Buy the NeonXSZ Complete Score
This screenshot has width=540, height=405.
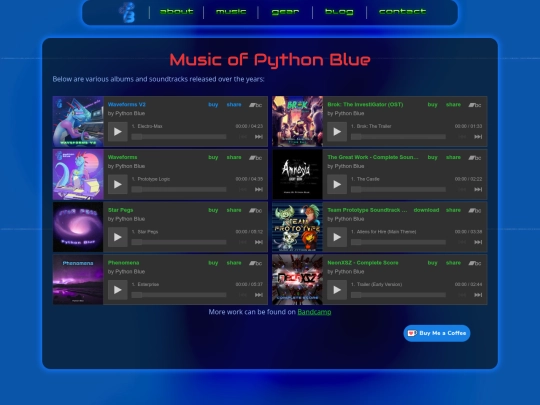433,263
